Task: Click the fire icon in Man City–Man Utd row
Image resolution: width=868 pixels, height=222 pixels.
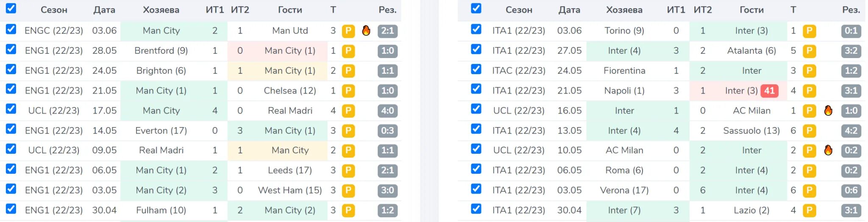Action: (366, 31)
